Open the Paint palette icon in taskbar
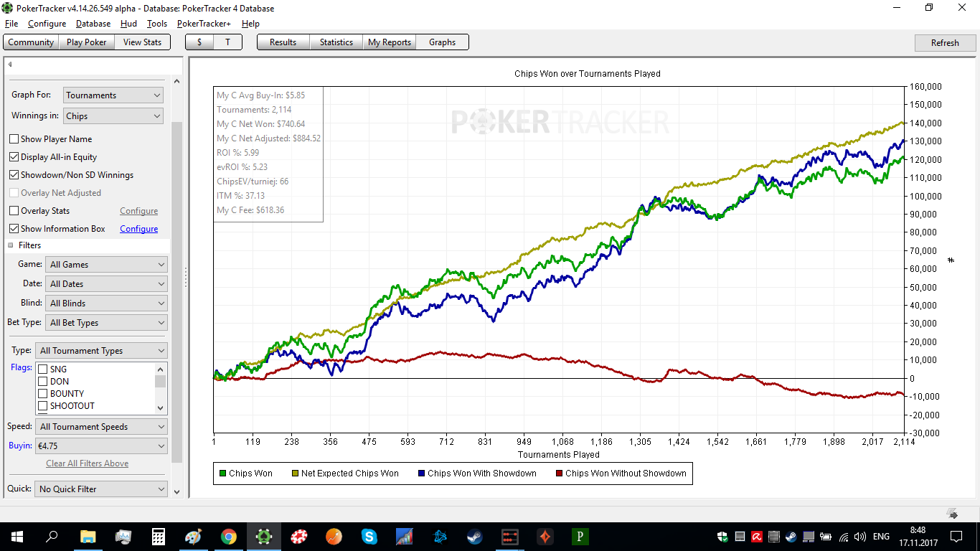Image resolution: width=980 pixels, height=551 pixels. pyautogui.click(x=194, y=536)
